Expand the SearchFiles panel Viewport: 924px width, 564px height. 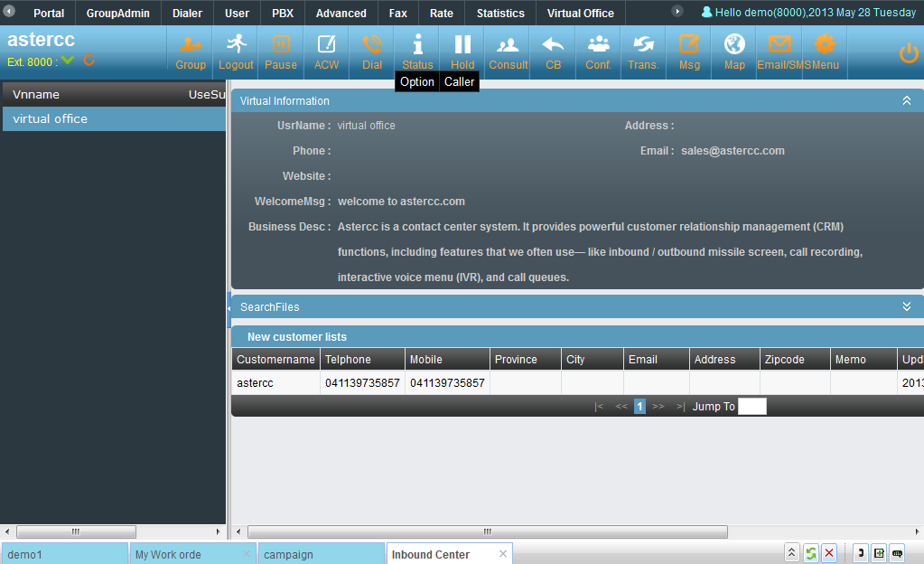906,306
